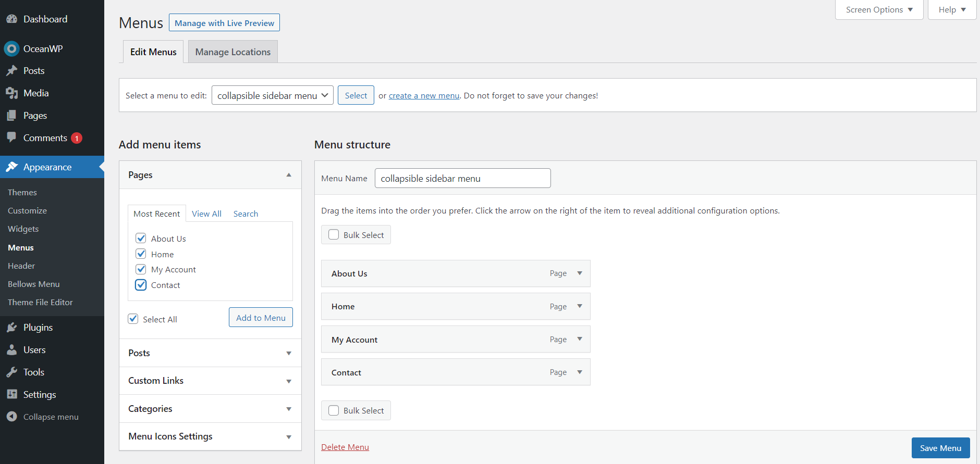The height and width of the screenshot is (464, 980).
Task: Open Widgets in Appearance submenu
Action: pos(23,229)
